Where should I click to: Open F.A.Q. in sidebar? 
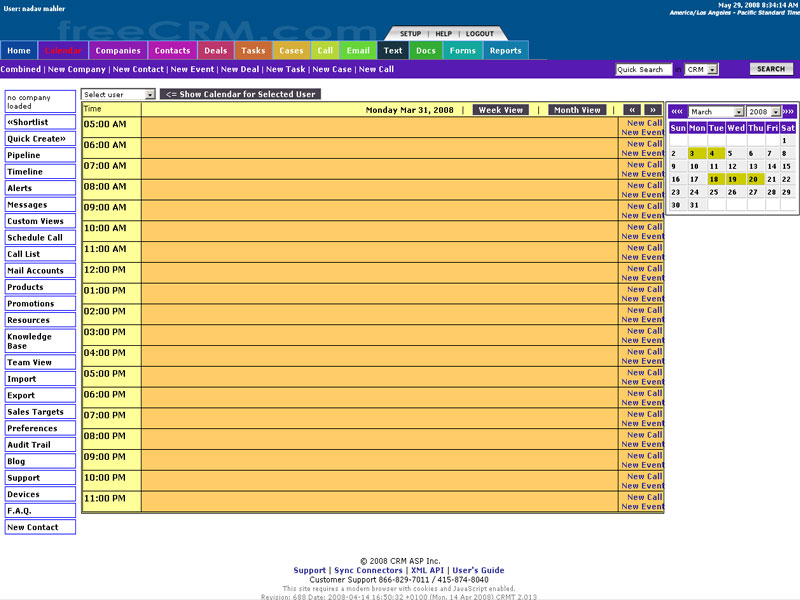40,511
